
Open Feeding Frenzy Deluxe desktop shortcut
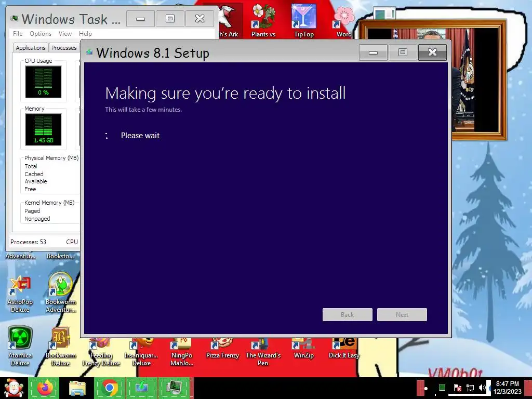click(x=101, y=352)
